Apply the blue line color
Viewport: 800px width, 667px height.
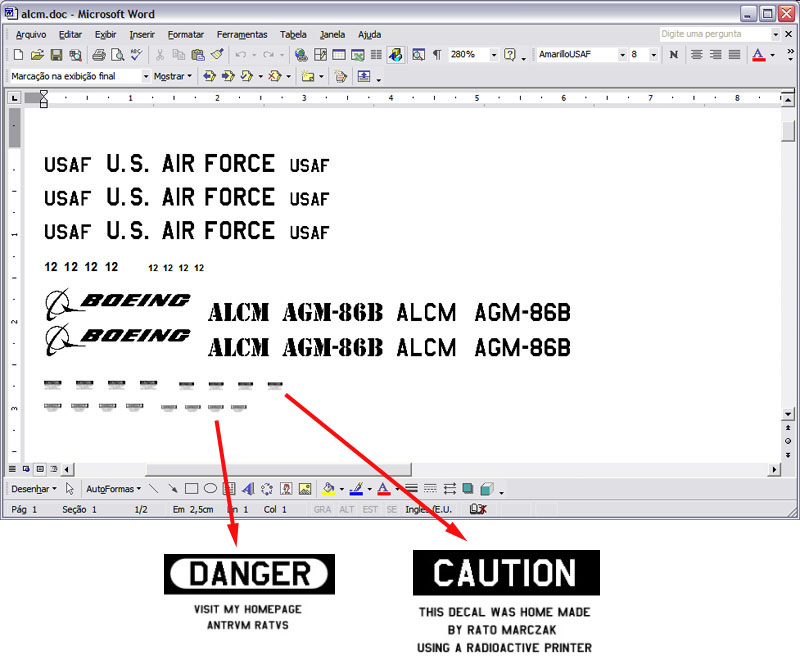pyautogui.click(x=356, y=489)
